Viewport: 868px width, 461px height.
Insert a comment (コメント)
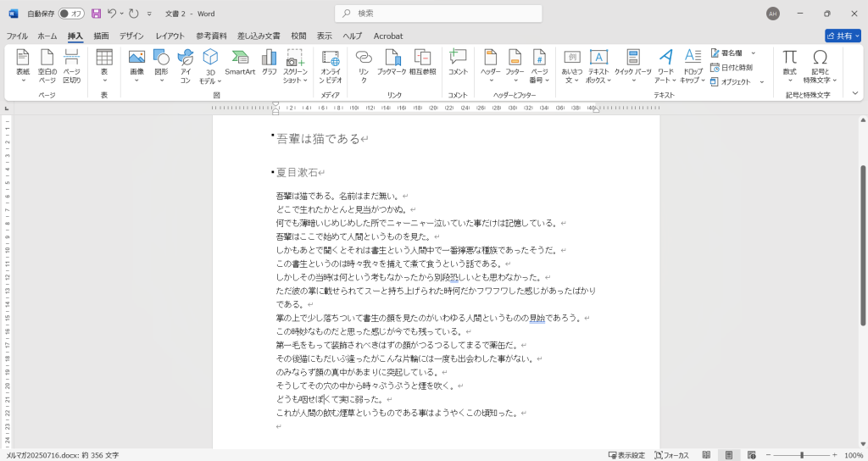coord(458,63)
